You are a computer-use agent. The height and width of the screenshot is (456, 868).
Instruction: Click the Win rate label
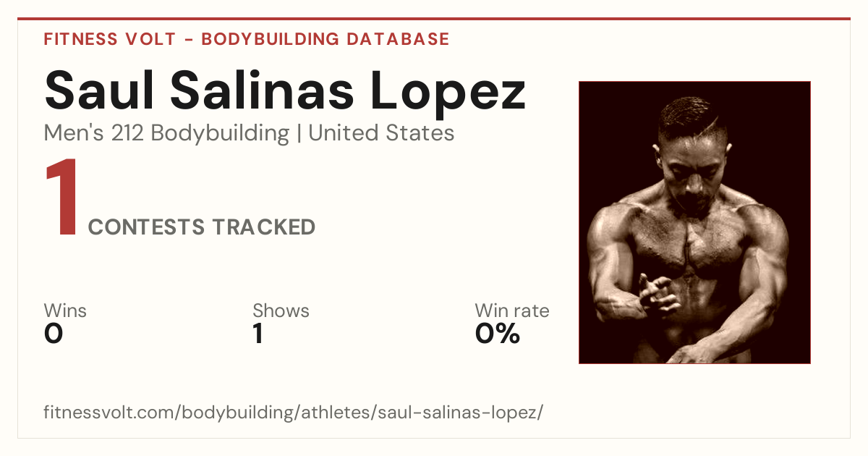pyautogui.click(x=512, y=311)
